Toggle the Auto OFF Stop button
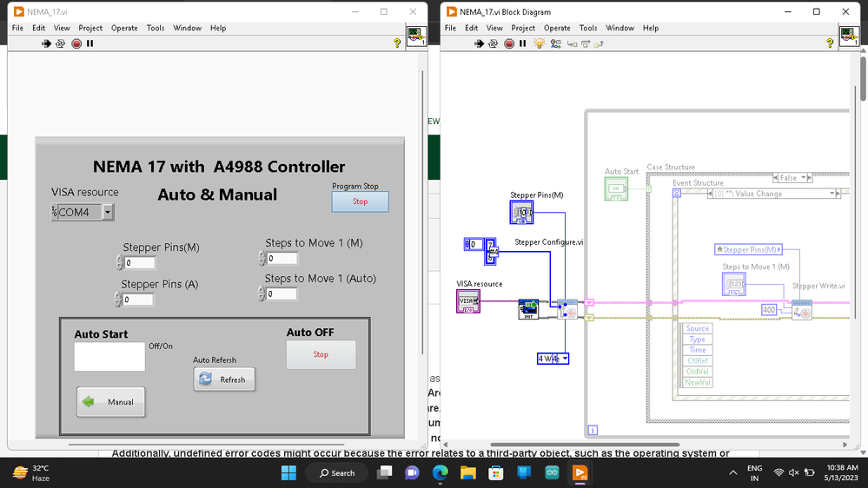The image size is (868, 488). coord(321,354)
